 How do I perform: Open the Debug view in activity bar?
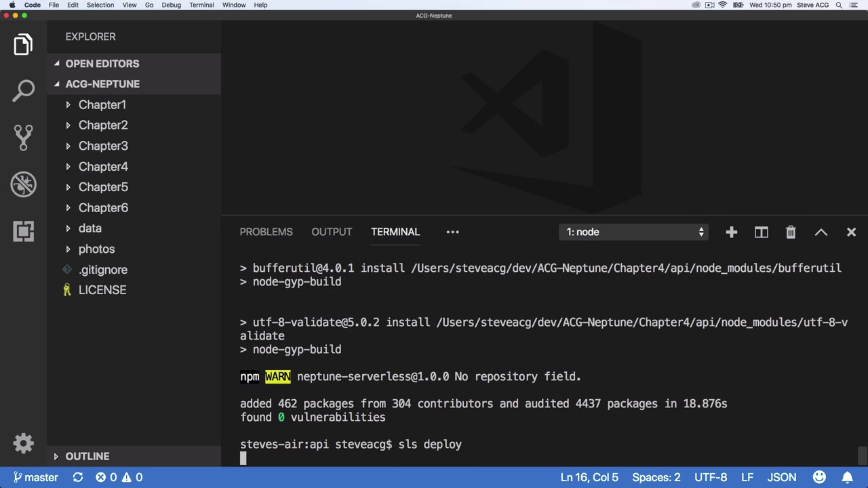[23, 184]
